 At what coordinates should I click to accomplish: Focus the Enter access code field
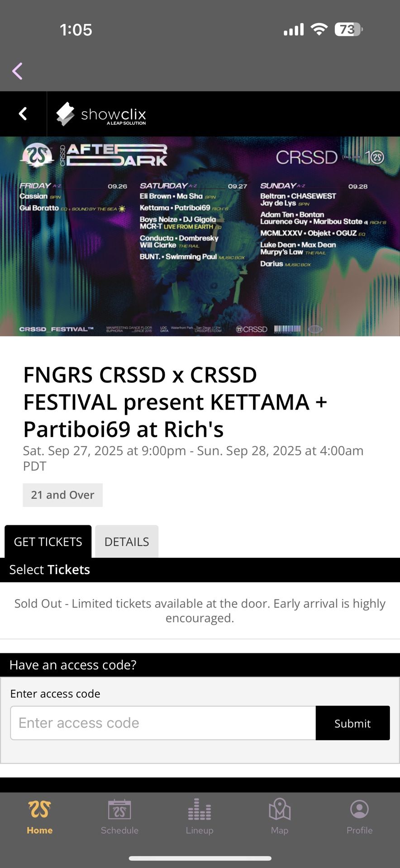tap(163, 723)
